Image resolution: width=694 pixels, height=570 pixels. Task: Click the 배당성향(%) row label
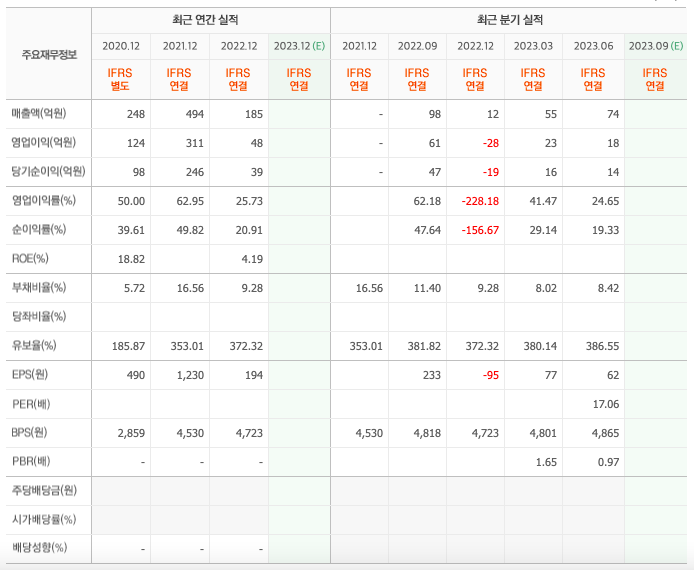(39, 548)
